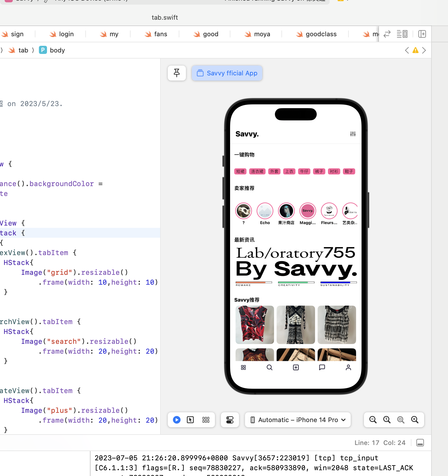The height and width of the screenshot is (476, 448).
Task: Click the yellow warning triangle icon
Action: tap(416, 50)
